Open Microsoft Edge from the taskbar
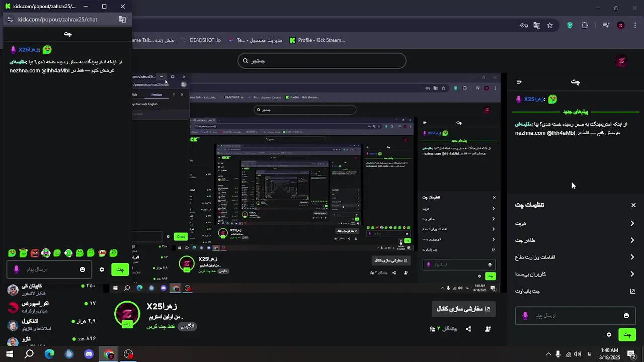This screenshot has width=644, height=362. tap(49, 354)
